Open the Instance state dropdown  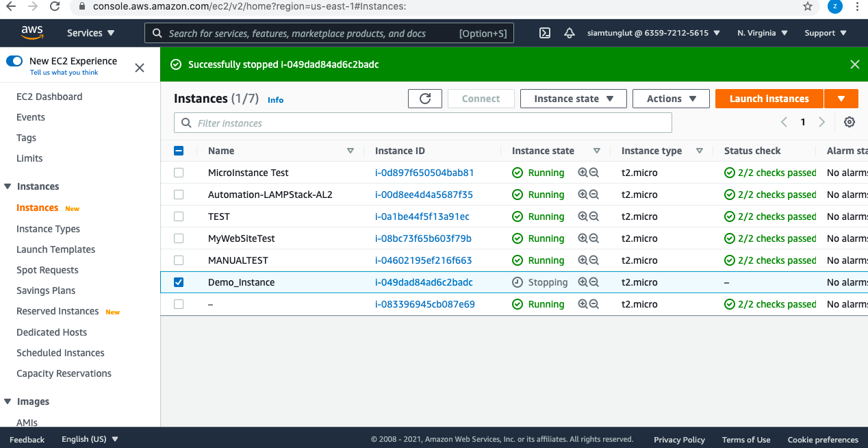pyautogui.click(x=573, y=99)
